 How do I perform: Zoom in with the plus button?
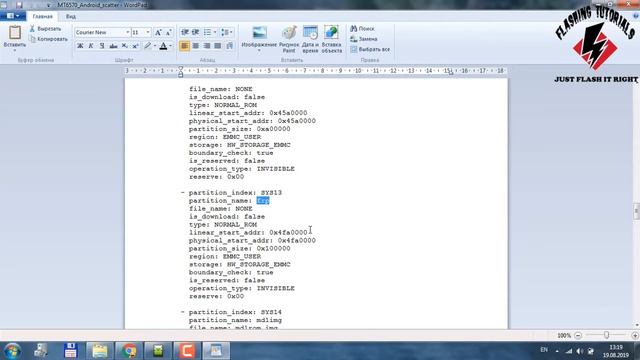(635, 336)
